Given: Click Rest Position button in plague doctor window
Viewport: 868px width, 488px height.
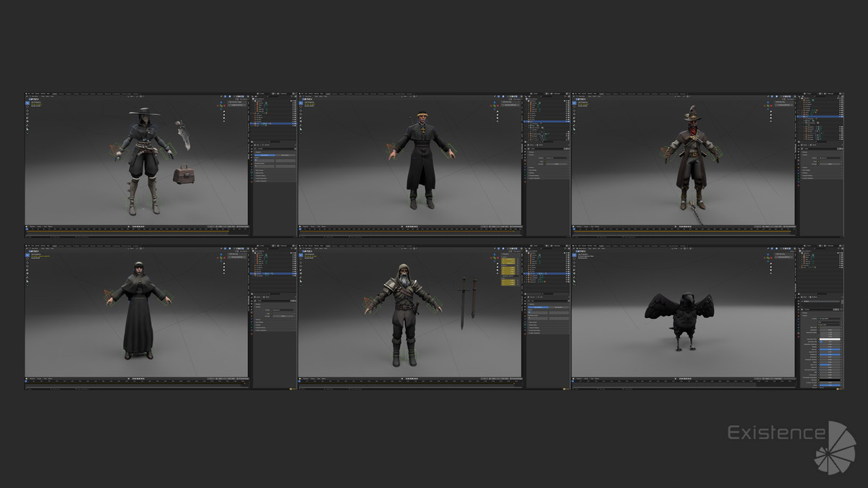Looking at the screenshot, I should tap(285, 155).
